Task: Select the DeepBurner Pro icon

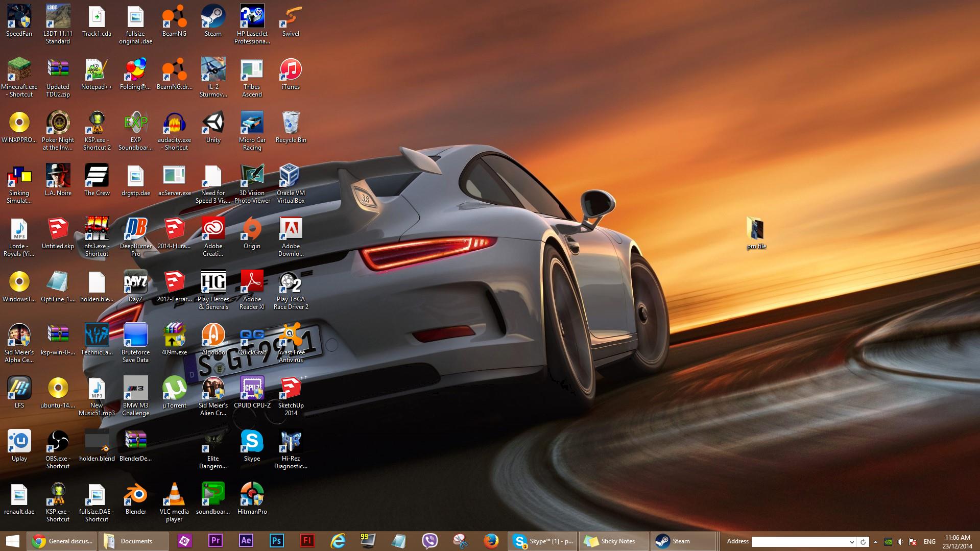Action: [135, 237]
